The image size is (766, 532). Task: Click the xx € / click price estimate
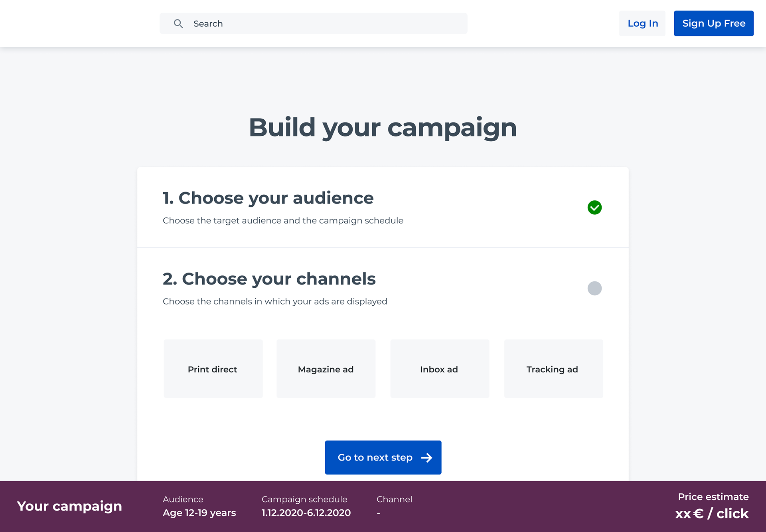tap(712, 514)
